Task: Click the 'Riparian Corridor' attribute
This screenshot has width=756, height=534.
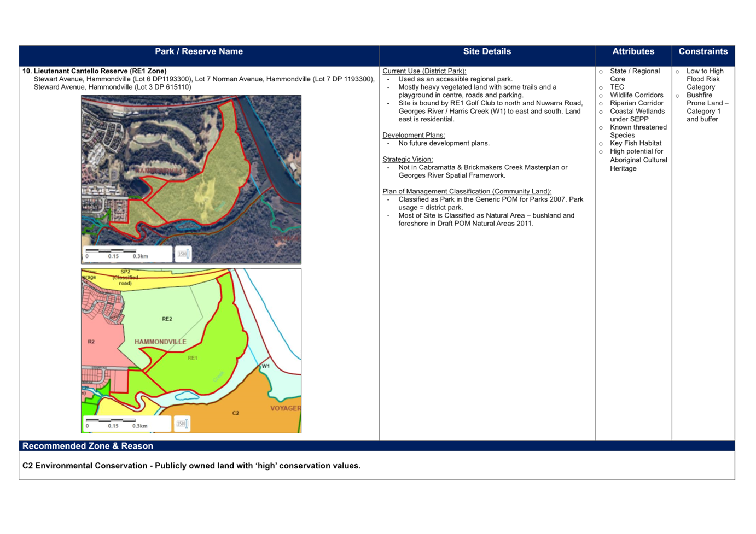Action: [x=636, y=103]
